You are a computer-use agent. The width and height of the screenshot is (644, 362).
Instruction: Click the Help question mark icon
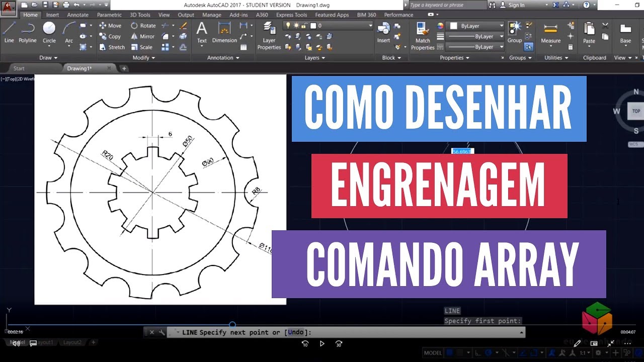coord(587,5)
